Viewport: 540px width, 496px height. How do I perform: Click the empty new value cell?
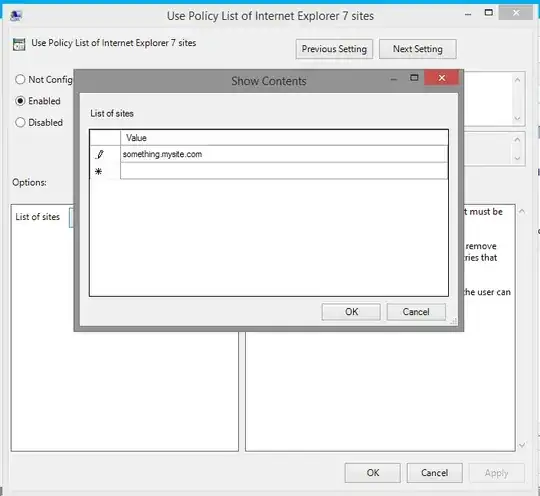pos(284,171)
